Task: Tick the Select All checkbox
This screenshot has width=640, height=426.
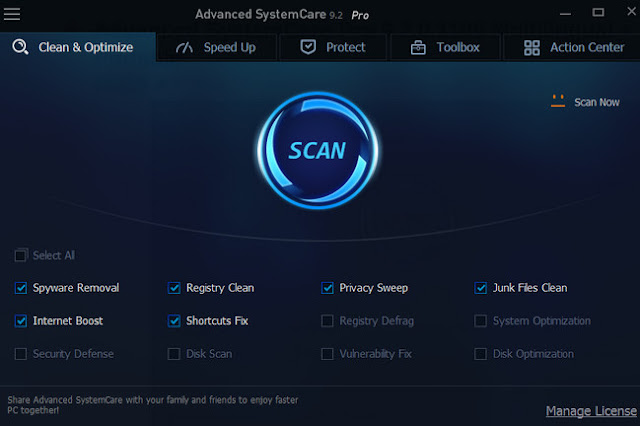Action: coord(21,255)
